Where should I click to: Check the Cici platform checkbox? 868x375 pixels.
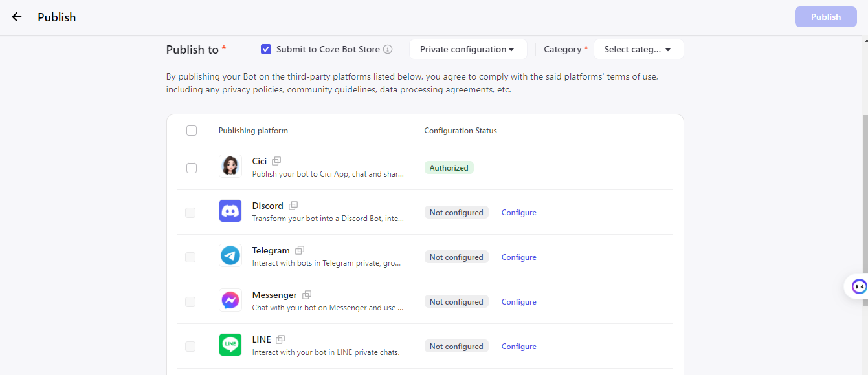pyautogui.click(x=192, y=168)
